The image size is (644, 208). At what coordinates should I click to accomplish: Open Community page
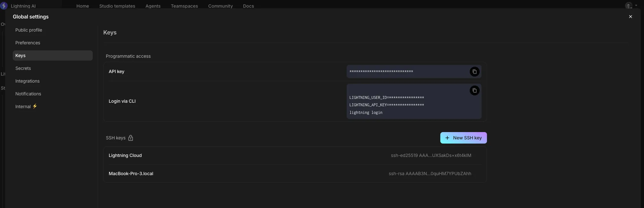point(220,6)
